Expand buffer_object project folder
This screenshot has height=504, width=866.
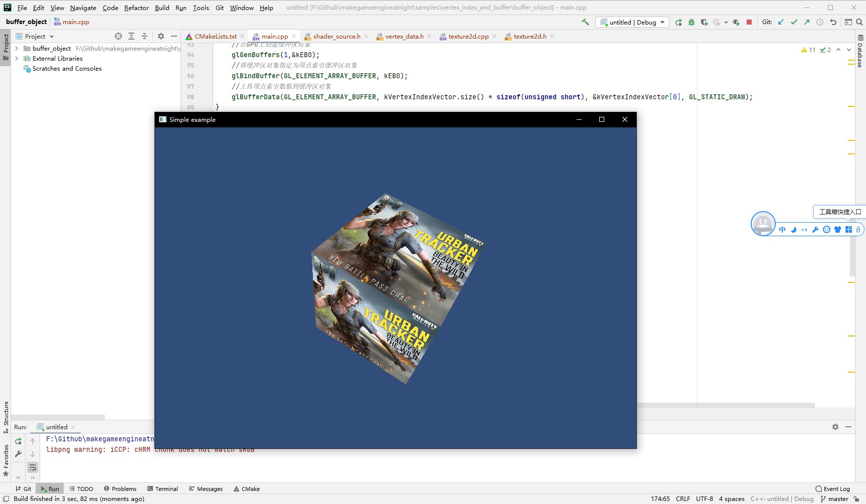click(x=17, y=48)
